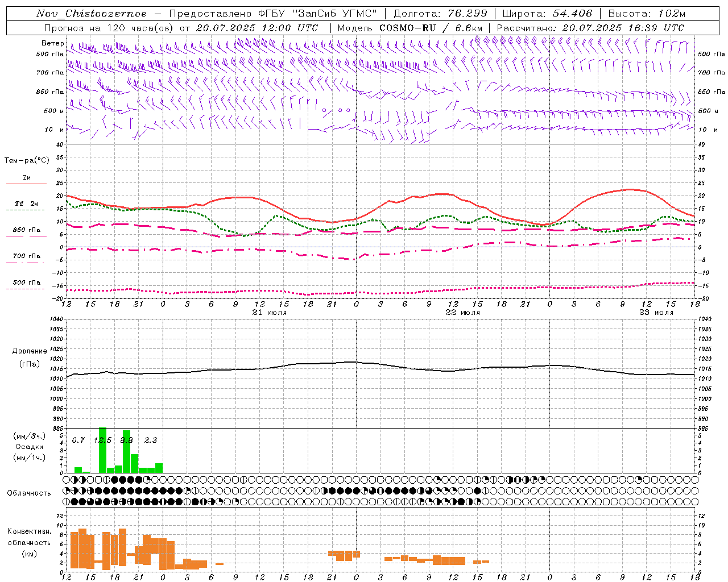The height and width of the screenshot is (582, 728).
Task: Click the 21 июля date label
Action: coord(270,313)
